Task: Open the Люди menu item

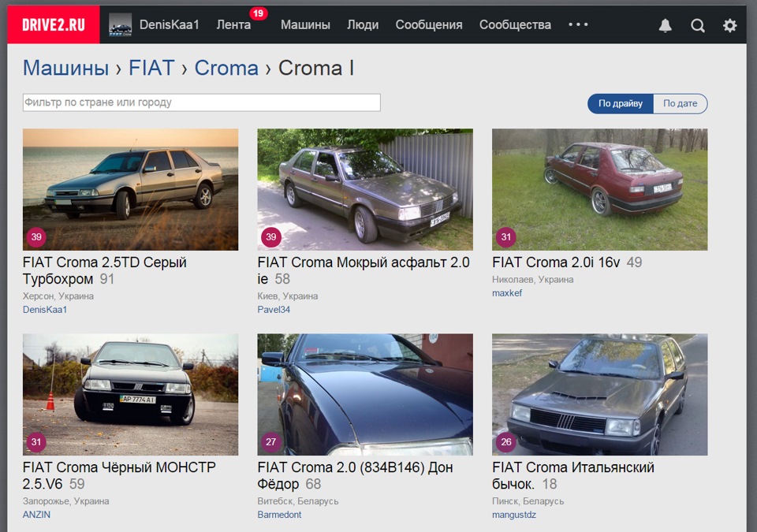Action: point(363,24)
